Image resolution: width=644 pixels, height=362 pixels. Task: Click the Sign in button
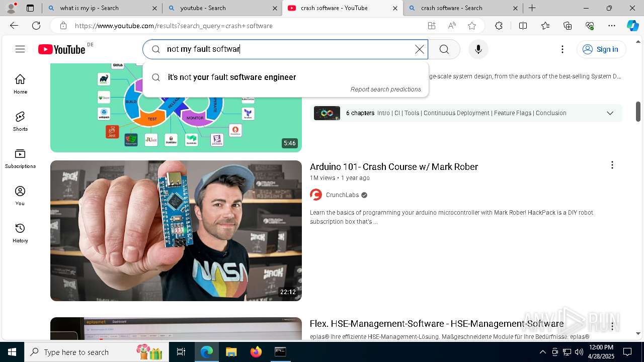tap(601, 49)
